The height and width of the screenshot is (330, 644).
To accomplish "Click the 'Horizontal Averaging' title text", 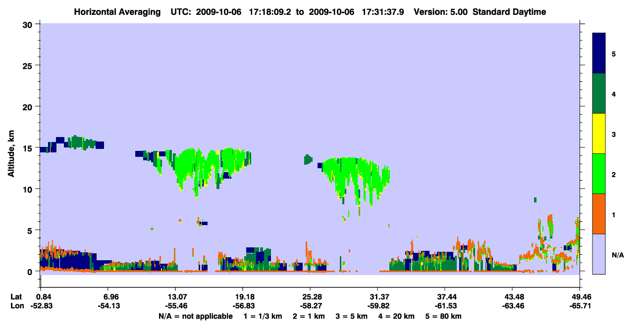I will click(x=117, y=12).
